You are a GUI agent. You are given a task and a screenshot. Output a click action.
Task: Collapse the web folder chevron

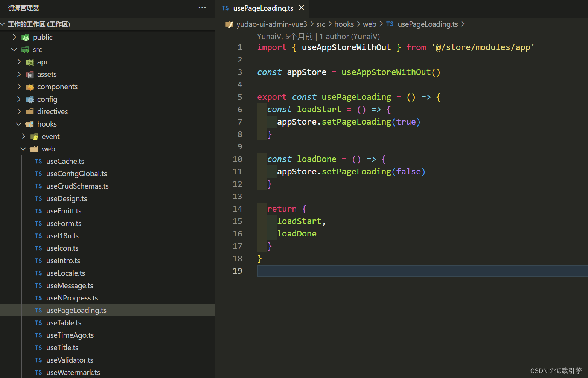point(23,149)
